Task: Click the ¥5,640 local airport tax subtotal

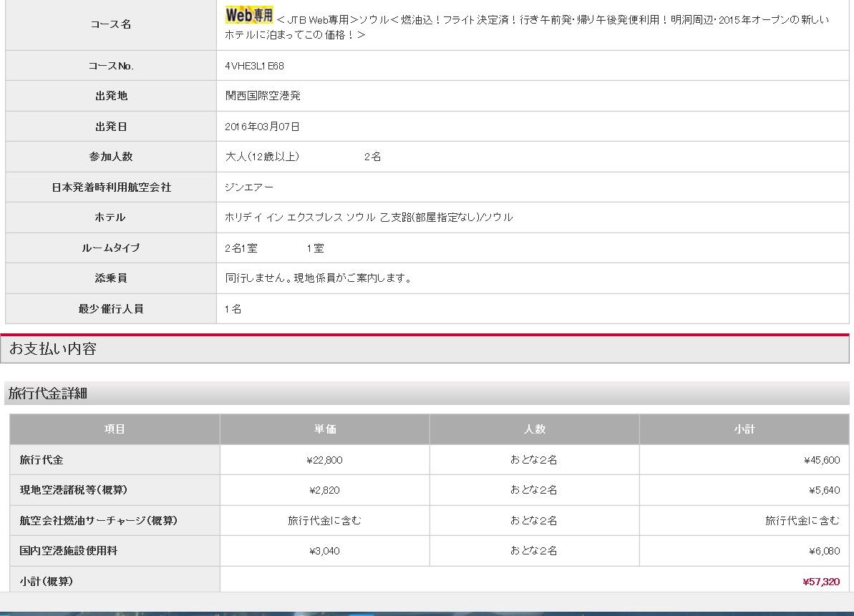Action: point(823,491)
